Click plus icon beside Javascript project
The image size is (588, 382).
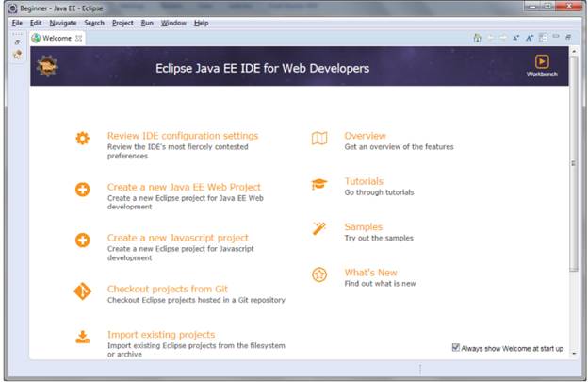pyautogui.click(x=83, y=241)
